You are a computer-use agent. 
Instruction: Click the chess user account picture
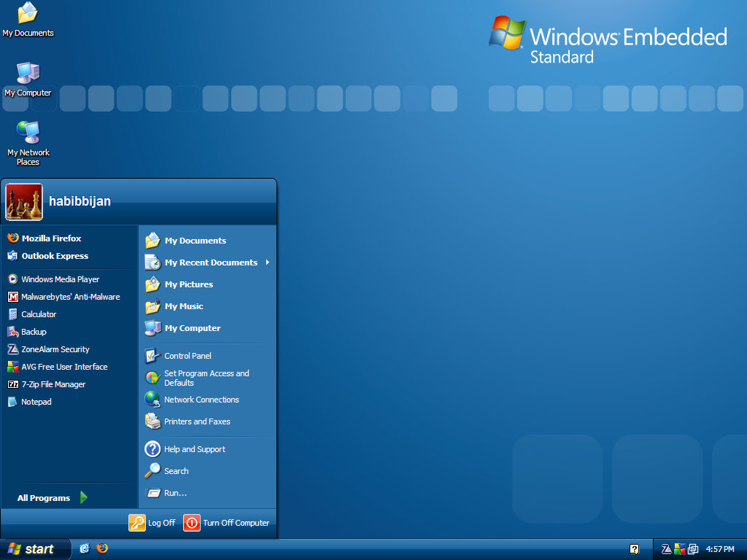(24, 202)
